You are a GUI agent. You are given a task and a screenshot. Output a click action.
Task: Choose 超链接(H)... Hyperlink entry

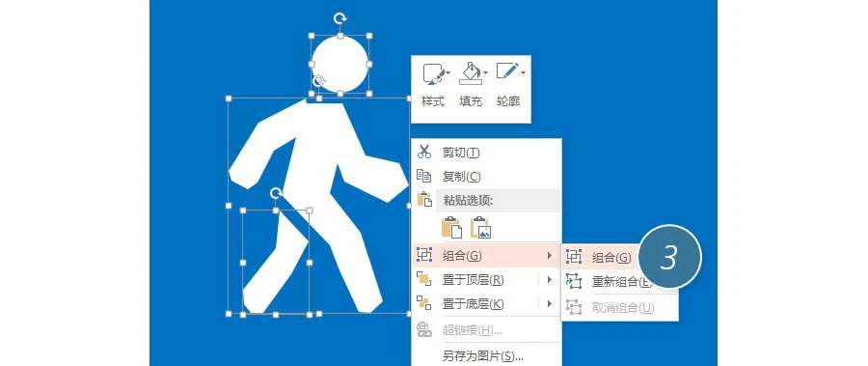[473, 330]
